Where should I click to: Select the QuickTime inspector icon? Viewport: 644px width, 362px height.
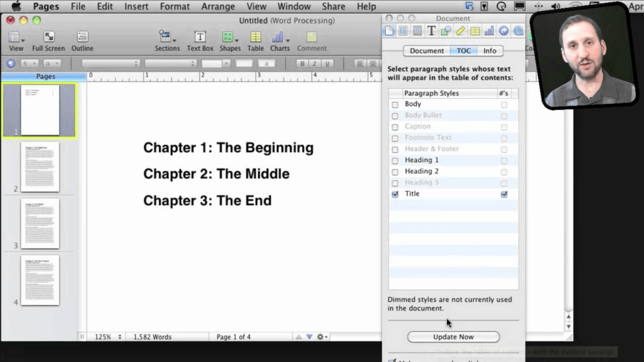tap(518, 31)
